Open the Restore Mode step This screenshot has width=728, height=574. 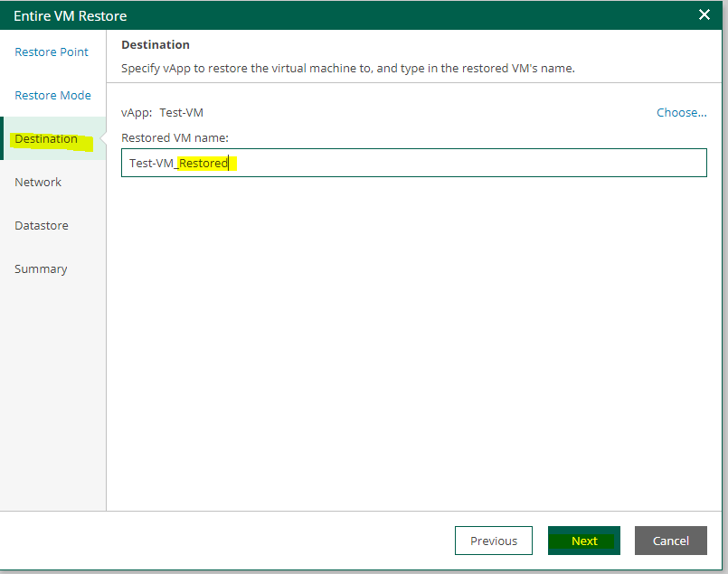pos(52,96)
